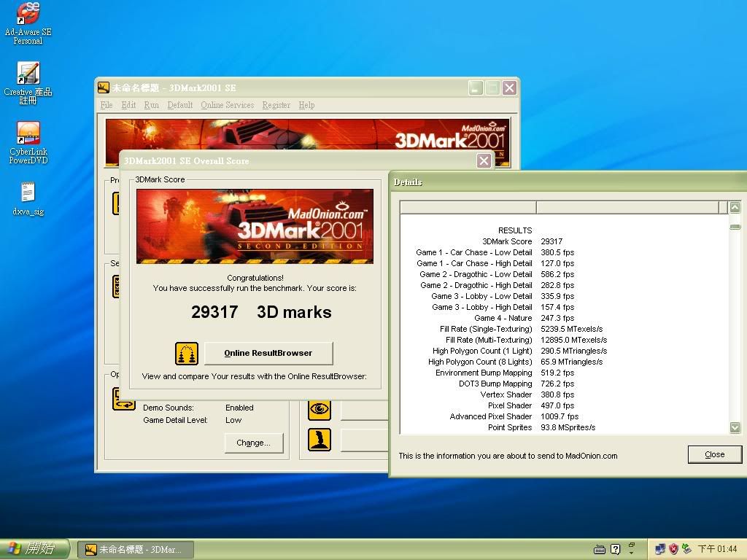Open the Online Services menu
This screenshot has height=560, width=747.
pos(227,105)
